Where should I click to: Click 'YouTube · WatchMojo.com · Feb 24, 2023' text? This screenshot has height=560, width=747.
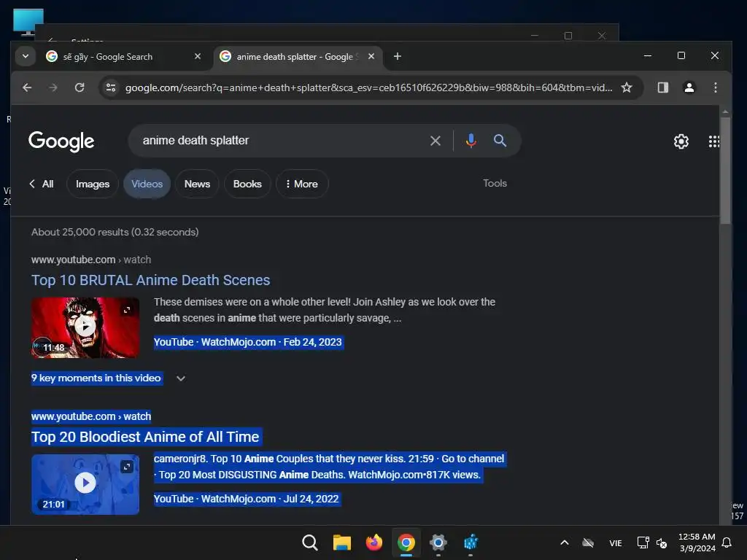pyautogui.click(x=248, y=343)
